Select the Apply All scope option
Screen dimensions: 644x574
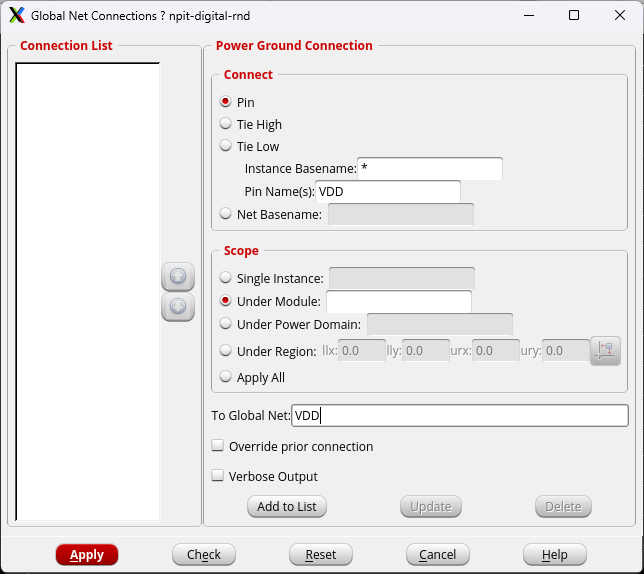[x=225, y=377]
